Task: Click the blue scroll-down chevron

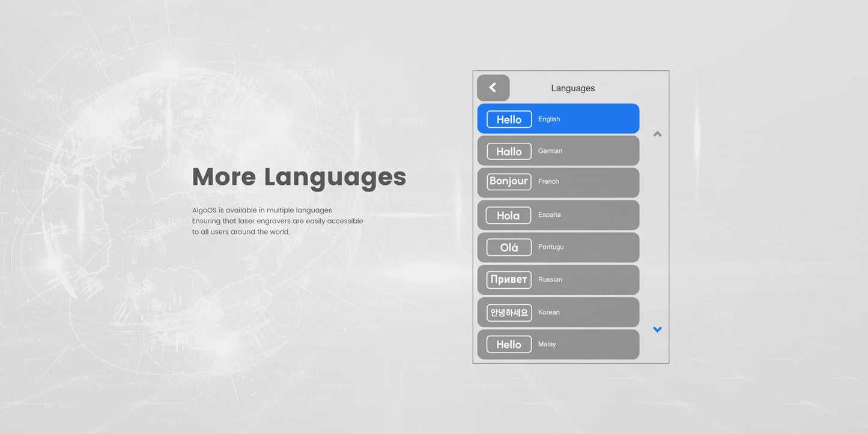Action: click(657, 330)
